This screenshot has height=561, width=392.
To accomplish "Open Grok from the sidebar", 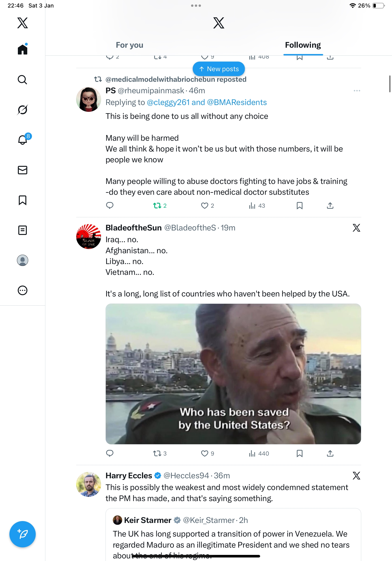I will (22, 110).
